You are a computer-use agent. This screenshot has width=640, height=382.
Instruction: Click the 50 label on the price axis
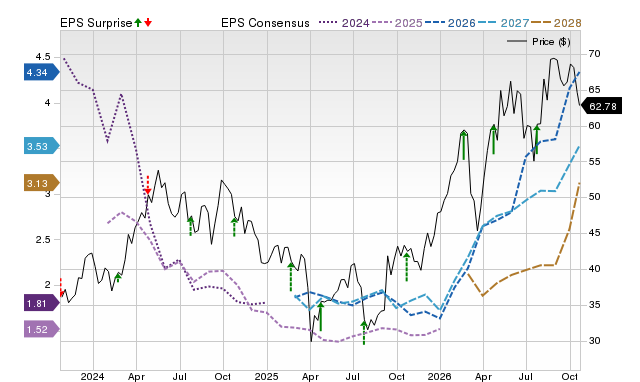pos(594,197)
